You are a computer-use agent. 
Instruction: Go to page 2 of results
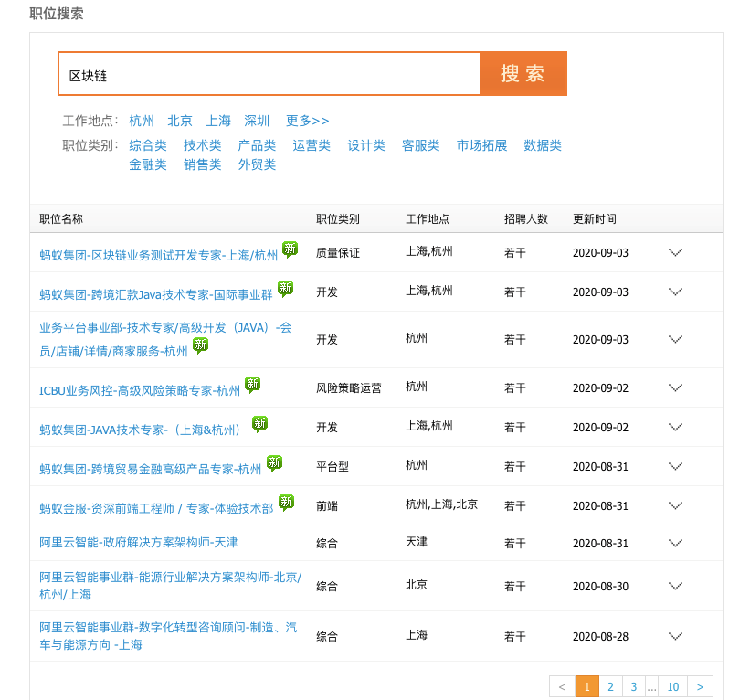(610, 687)
